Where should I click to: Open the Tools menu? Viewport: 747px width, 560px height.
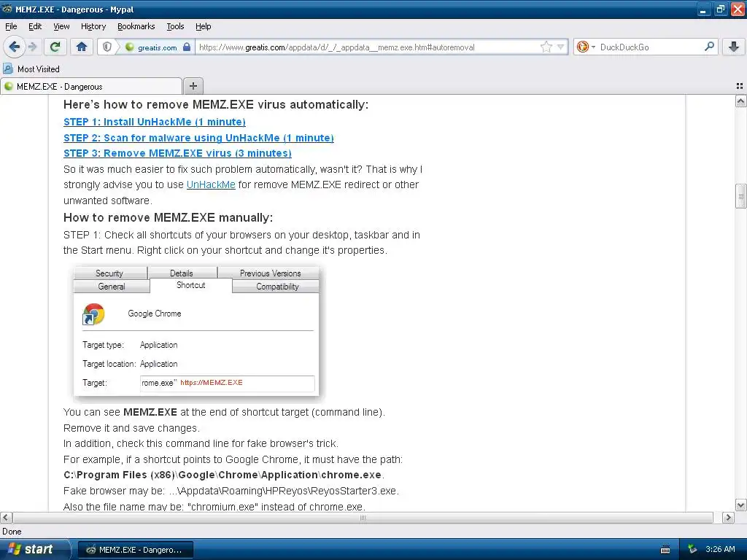click(x=175, y=26)
